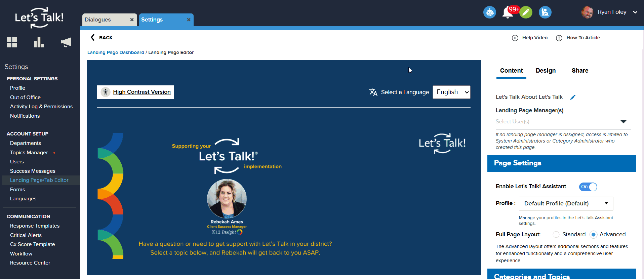The width and height of the screenshot is (644, 279).
Task: Click the How-To Article info icon
Action: click(x=559, y=38)
